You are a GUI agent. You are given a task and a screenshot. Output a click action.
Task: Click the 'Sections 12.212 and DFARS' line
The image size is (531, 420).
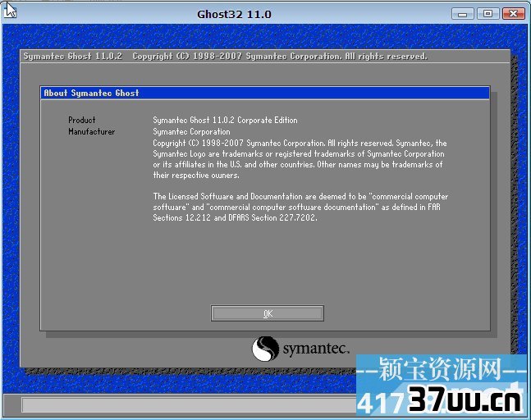235,217
